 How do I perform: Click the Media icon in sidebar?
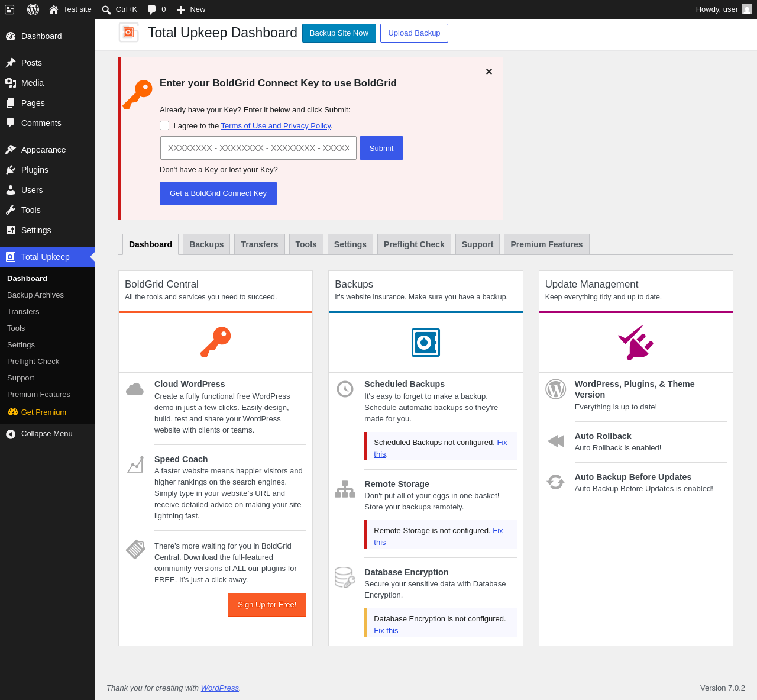[x=11, y=83]
